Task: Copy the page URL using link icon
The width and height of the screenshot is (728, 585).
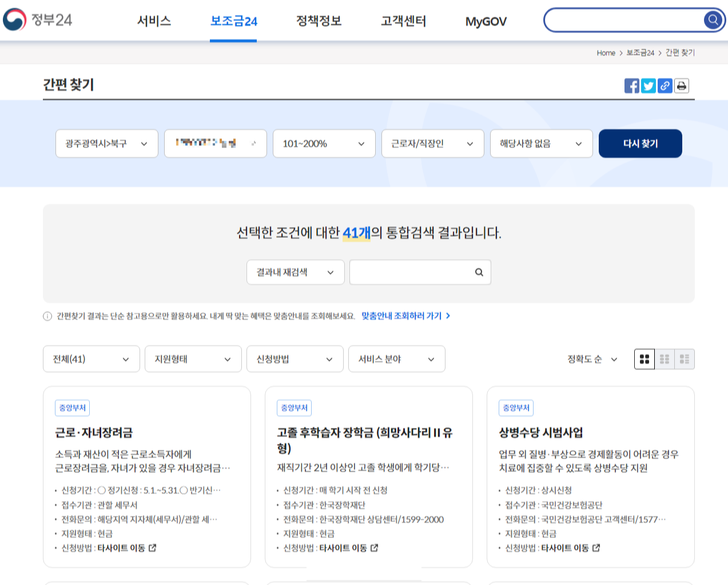Action: 665,86
